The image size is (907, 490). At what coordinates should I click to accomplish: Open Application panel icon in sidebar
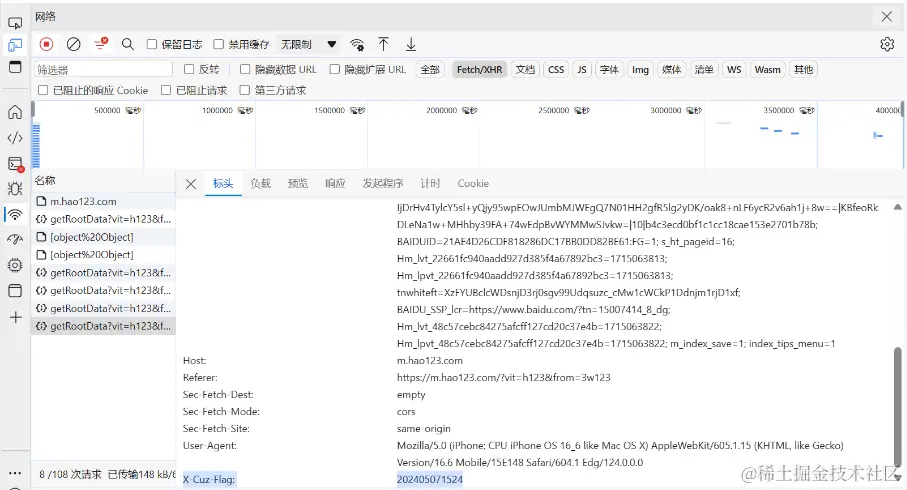coord(15,290)
